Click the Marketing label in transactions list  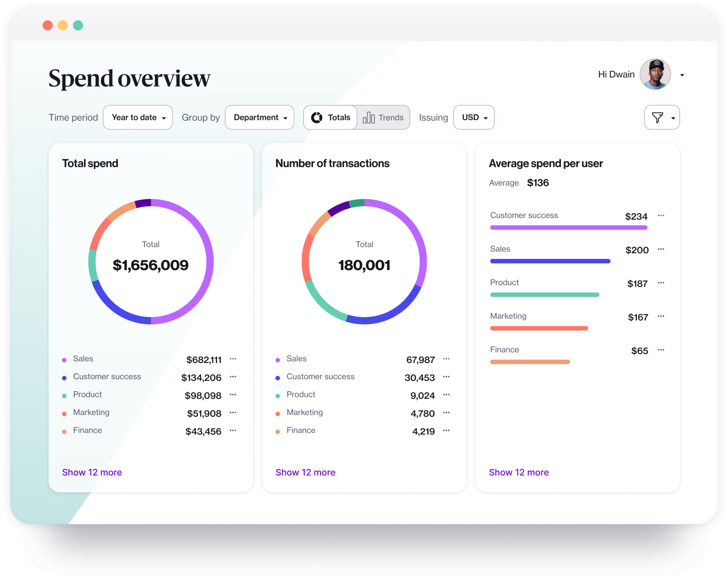305,412
